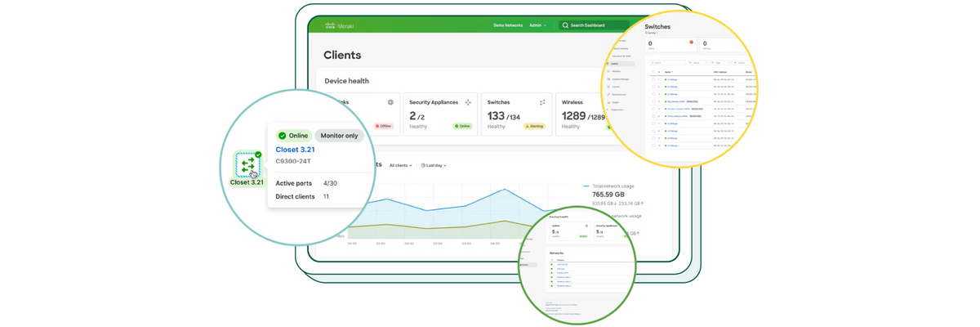The width and height of the screenshot is (980, 327).
Task: Click the C9300-24T model text
Action: [x=295, y=161]
